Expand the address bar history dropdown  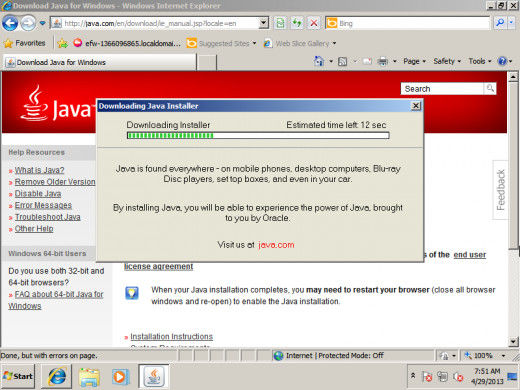[x=264, y=23]
